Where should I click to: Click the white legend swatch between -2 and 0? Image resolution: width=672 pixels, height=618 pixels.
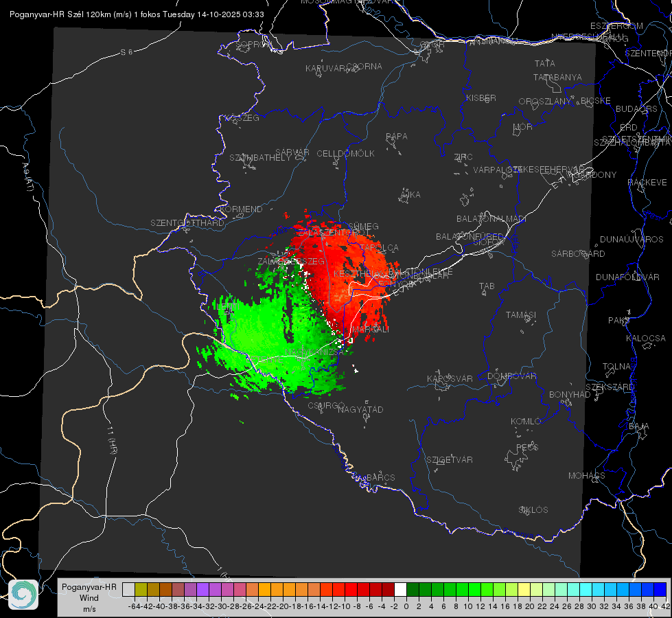[400, 589]
